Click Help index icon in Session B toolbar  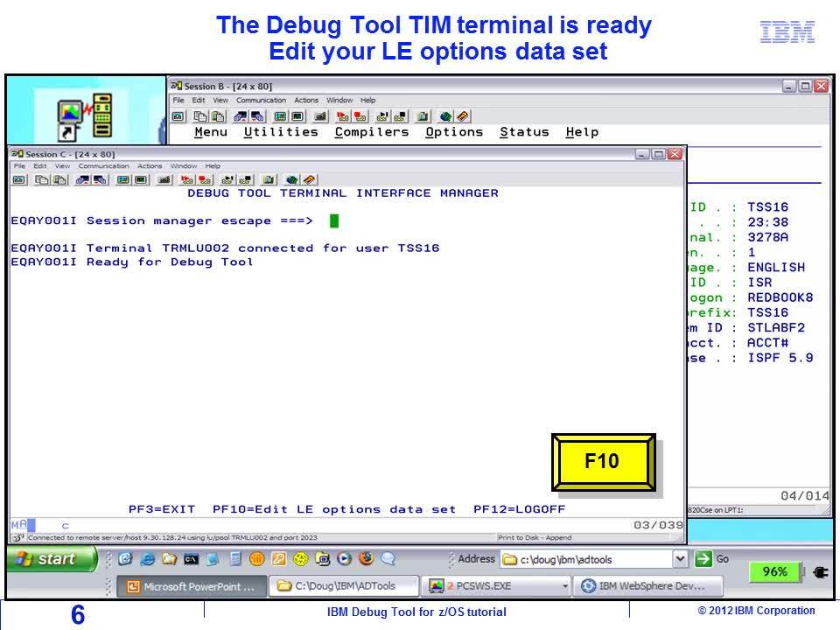click(463, 116)
